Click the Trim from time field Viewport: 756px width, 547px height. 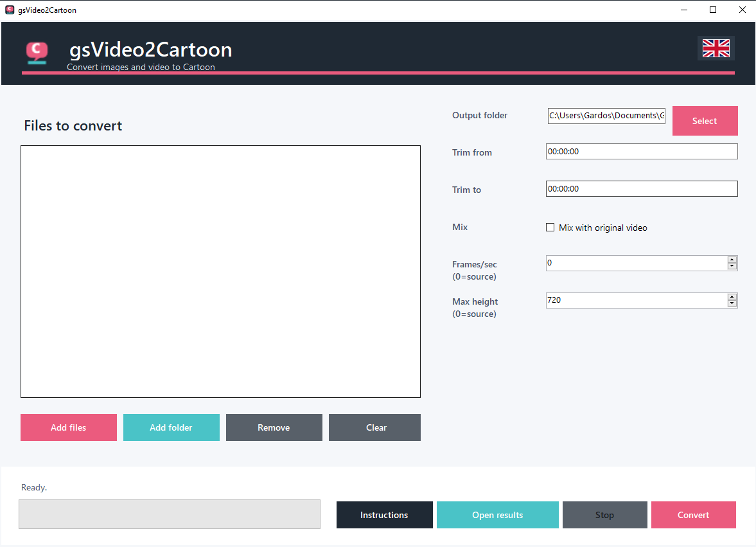[642, 152]
